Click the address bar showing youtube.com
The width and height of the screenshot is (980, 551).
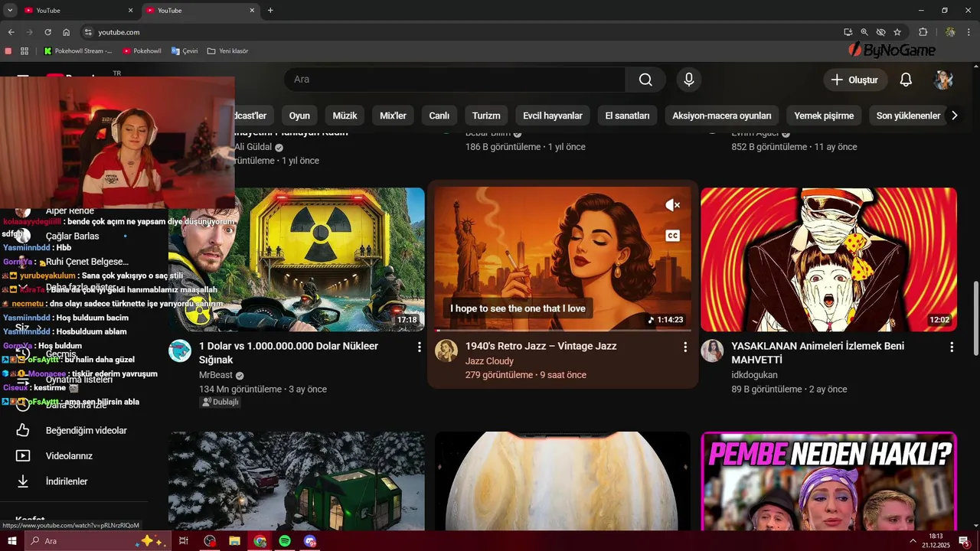tap(459, 32)
